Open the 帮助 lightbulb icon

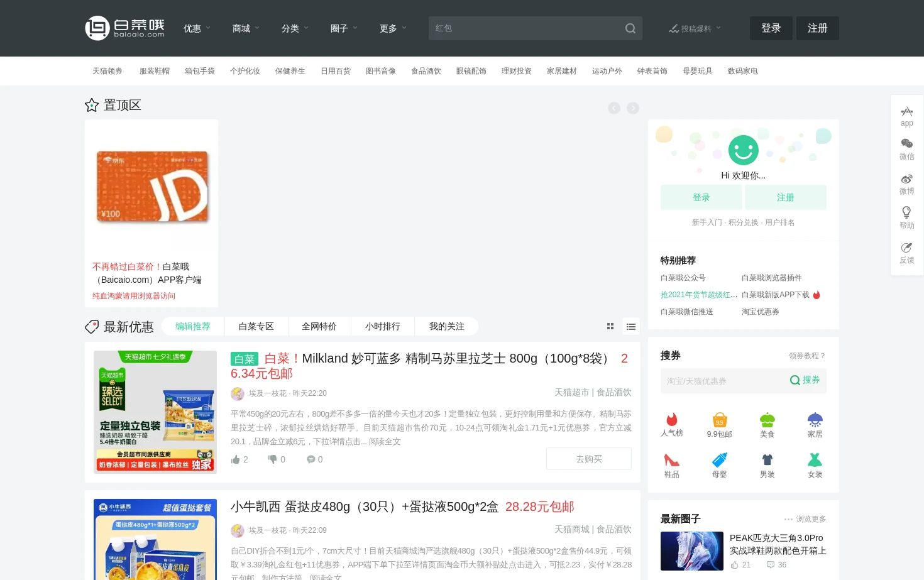(x=906, y=218)
